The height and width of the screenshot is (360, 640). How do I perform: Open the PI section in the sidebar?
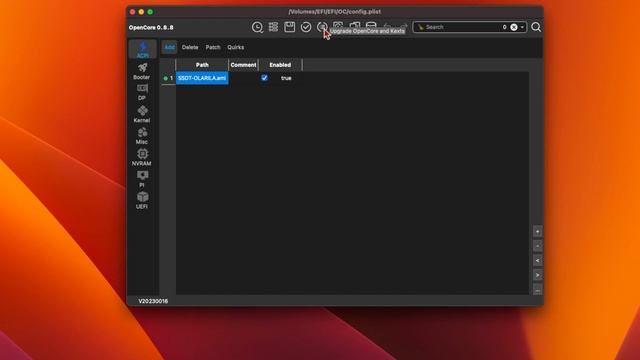tap(142, 179)
